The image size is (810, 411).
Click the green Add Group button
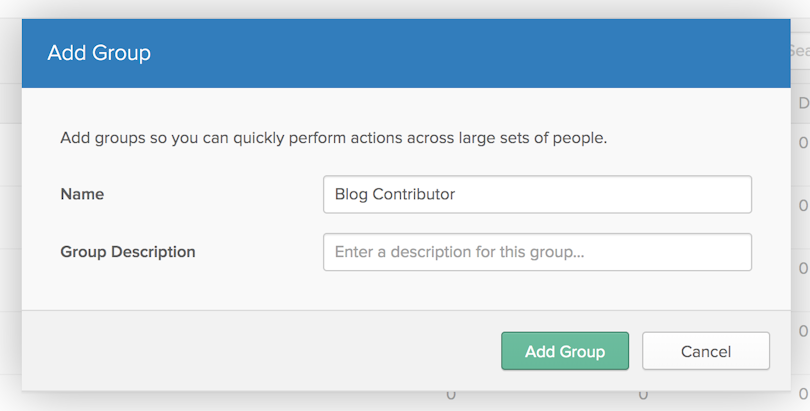(565, 351)
